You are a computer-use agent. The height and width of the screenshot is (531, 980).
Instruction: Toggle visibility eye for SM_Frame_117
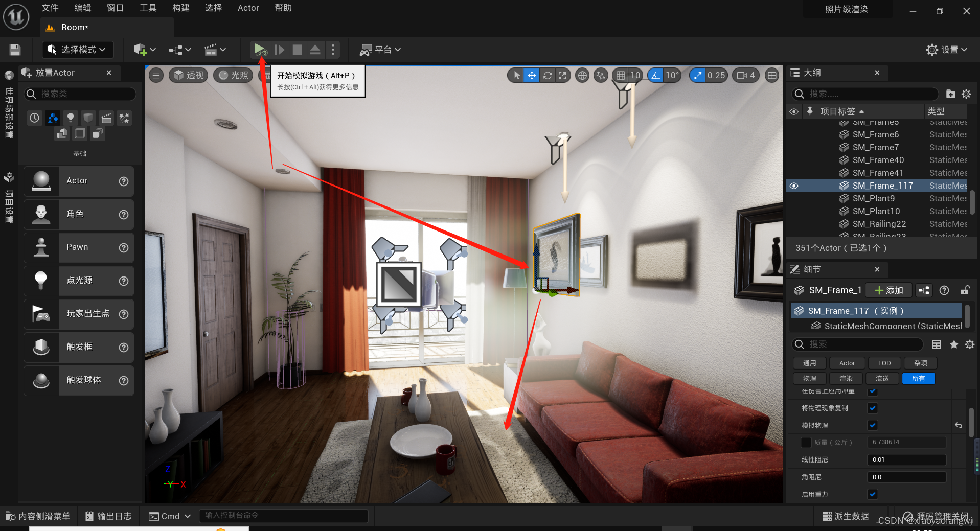[x=794, y=186]
